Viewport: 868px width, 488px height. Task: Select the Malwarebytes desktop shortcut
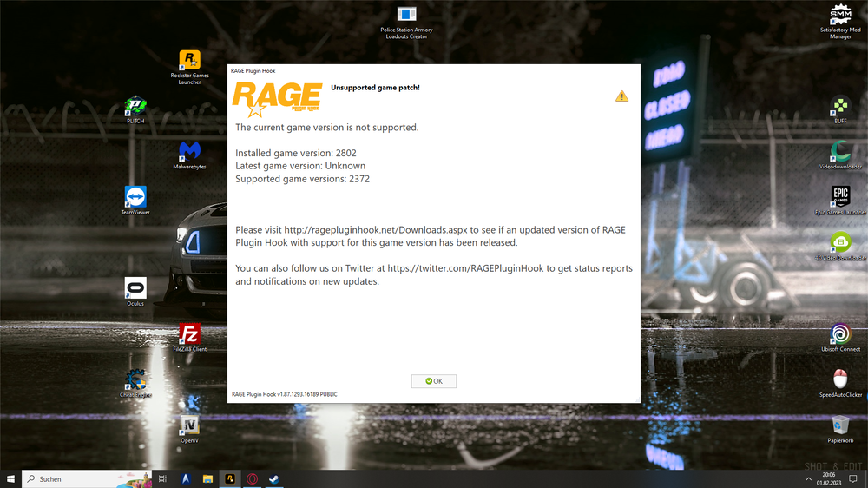tap(189, 155)
